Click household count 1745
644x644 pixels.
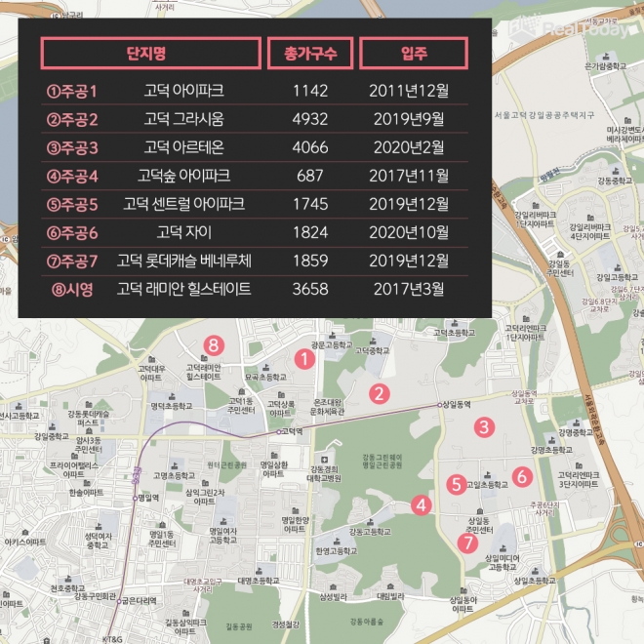click(310, 204)
